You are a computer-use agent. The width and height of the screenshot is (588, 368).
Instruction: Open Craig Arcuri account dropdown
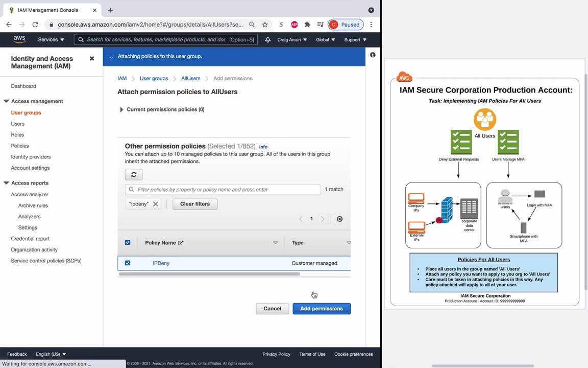[292, 39]
